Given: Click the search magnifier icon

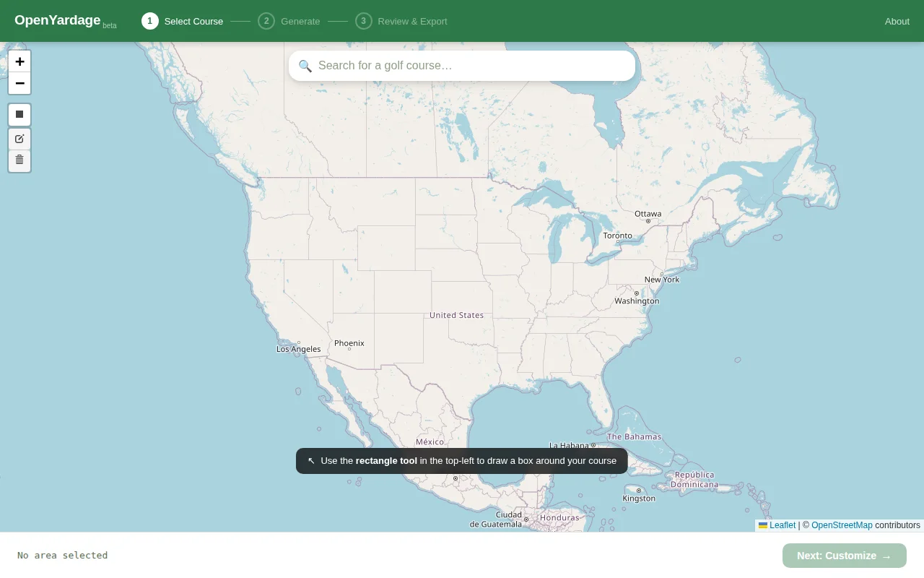Looking at the screenshot, I should point(305,66).
